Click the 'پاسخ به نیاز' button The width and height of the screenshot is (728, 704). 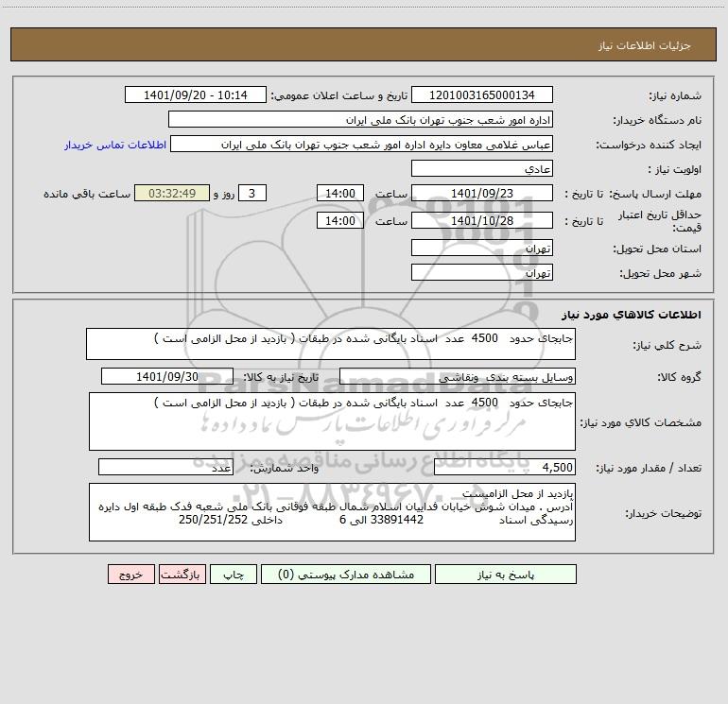506,575
